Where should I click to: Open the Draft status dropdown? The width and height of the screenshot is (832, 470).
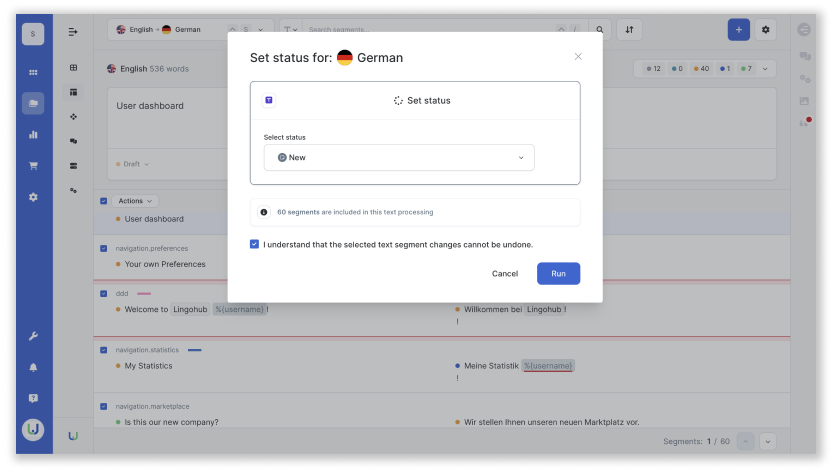pos(132,164)
